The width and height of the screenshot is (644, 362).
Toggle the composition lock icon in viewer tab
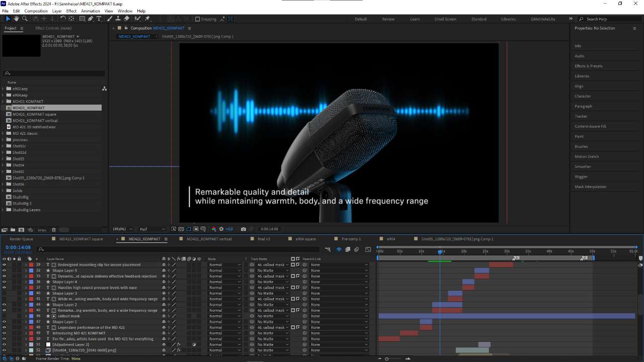[x=126, y=28]
